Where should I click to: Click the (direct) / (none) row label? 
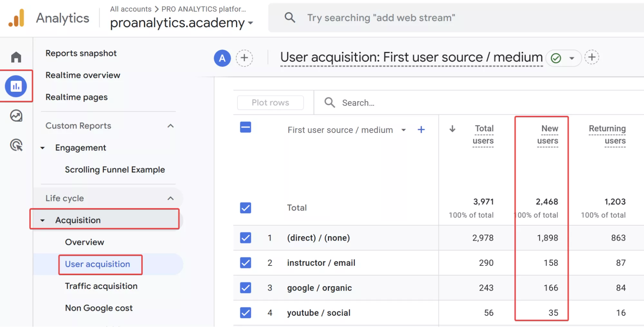click(318, 238)
